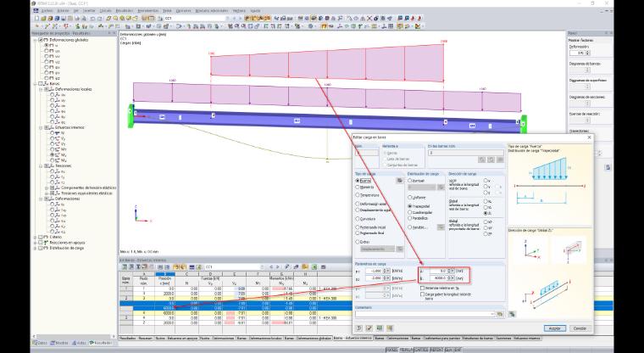Click previous load case arrow in table toolbar
This screenshot has width=644, height=353.
click(271, 267)
